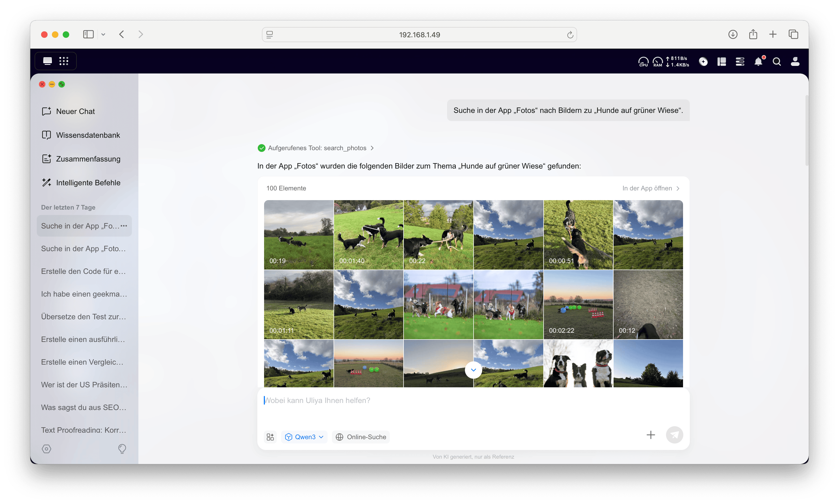Click the plus attachment icon in chat input
The width and height of the screenshot is (839, 504).
[x=650, y=435]
